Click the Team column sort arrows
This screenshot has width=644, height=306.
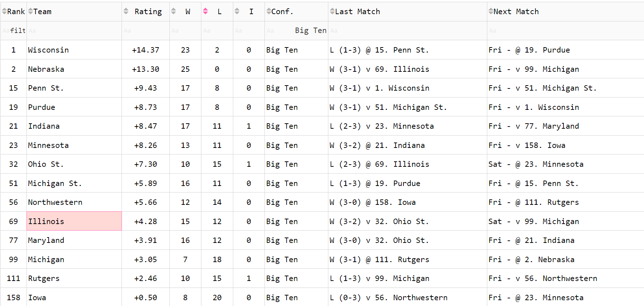(30, 12)
